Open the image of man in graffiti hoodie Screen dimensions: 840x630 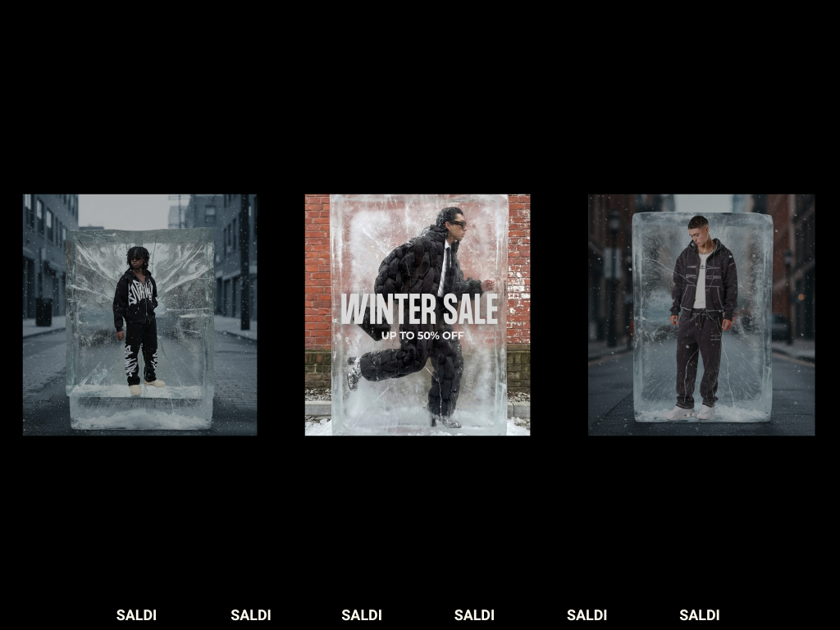click(x=139, y=315)
